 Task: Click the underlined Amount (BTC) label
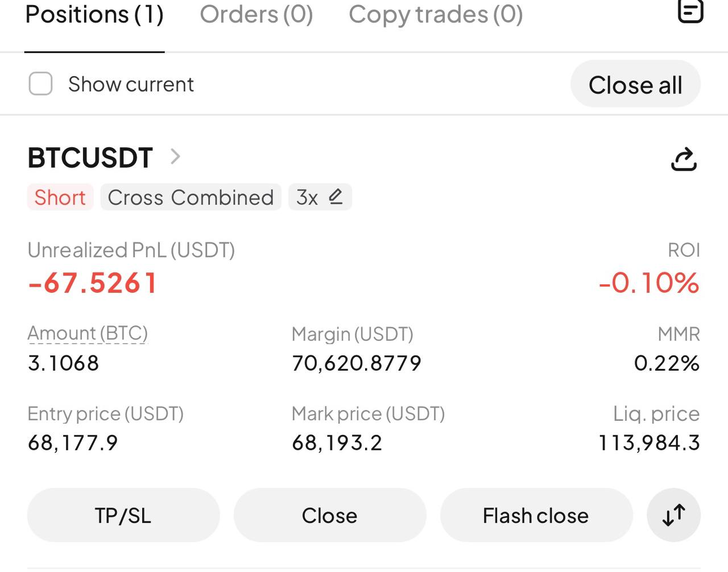point(88,333)
